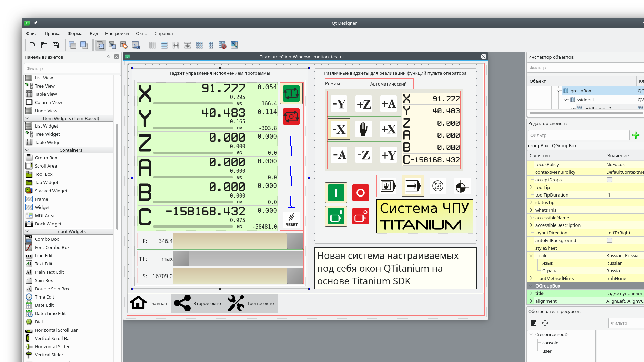Create a new form with toolbar icon
The height and width of the screenshot is (362, 644).
coord(32,45)
